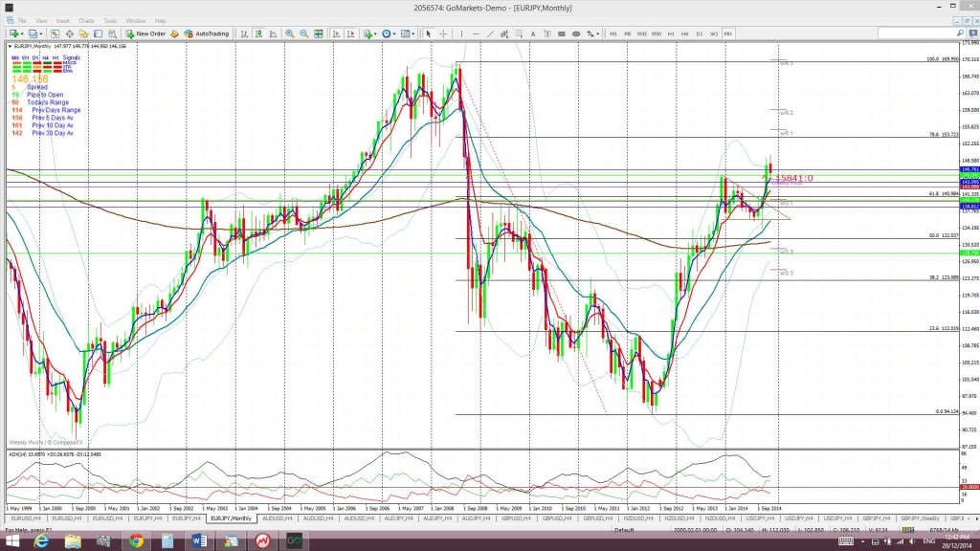The width and height of the screenshot is (980, 551).
Task: Switch to D1 timeframe
Action: pos(700,33)
